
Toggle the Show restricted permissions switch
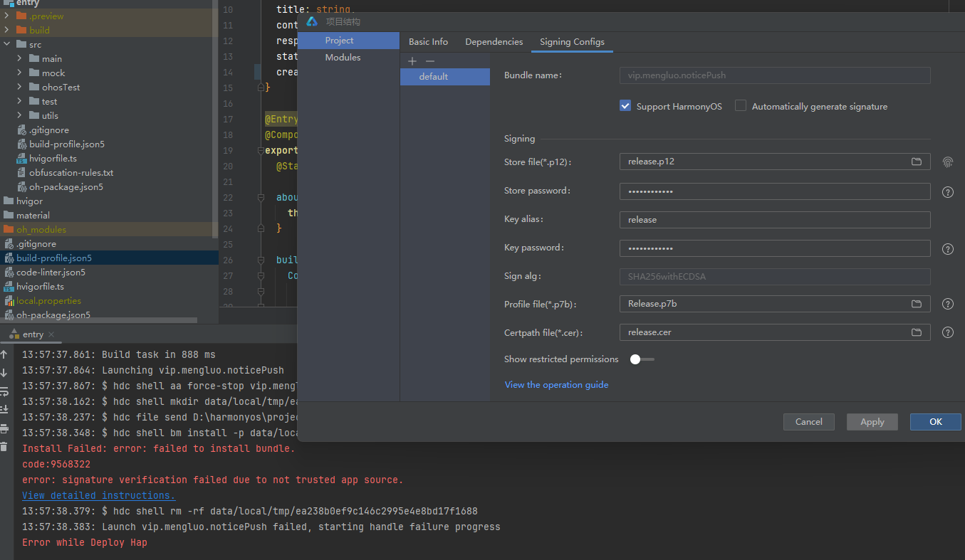642,359
